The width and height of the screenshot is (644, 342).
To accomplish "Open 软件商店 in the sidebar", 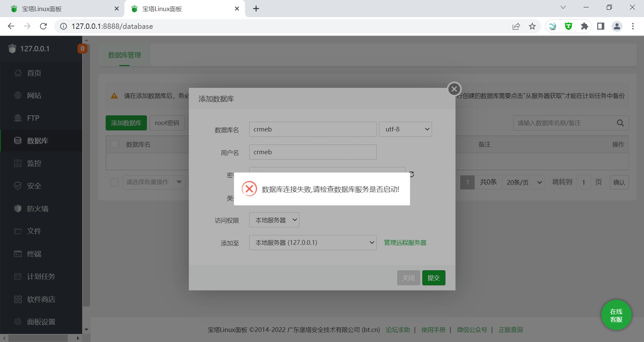I will pyautogui.click(x=41, y=299).
